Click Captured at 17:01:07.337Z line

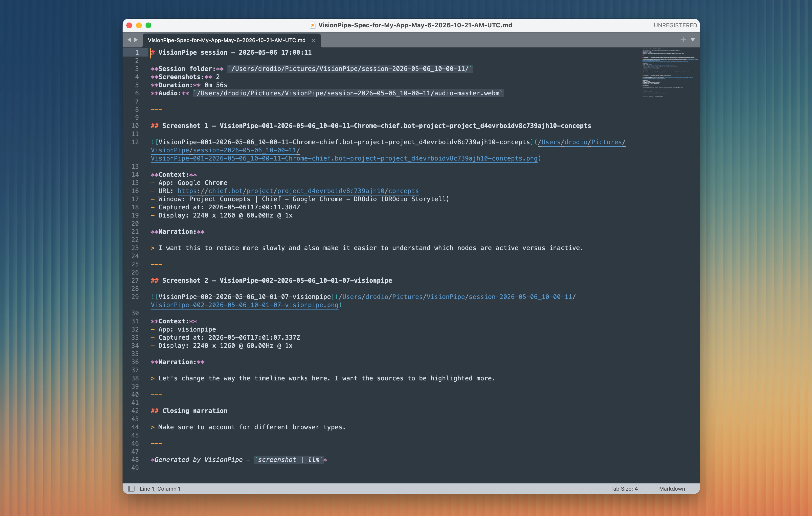coord(226,337)
